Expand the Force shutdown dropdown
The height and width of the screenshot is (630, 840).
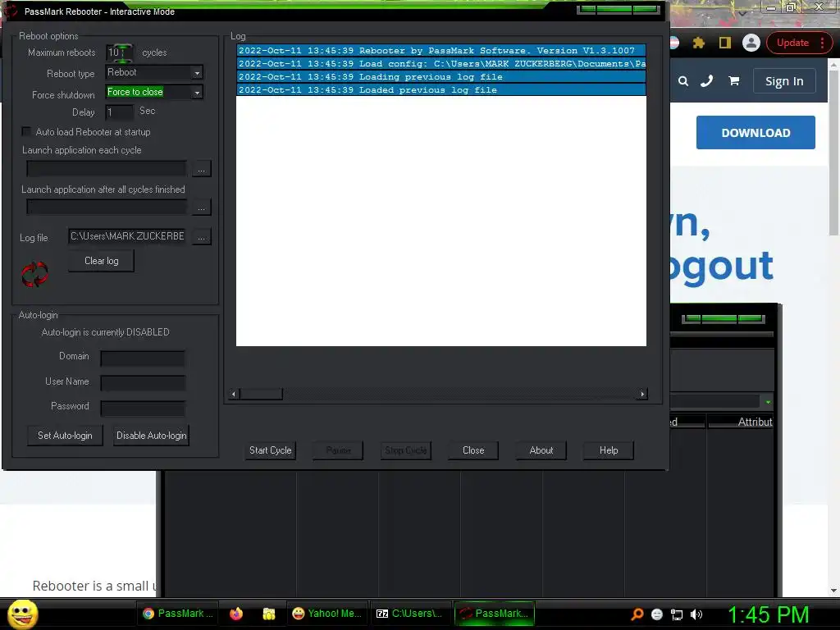click(197, 93)
